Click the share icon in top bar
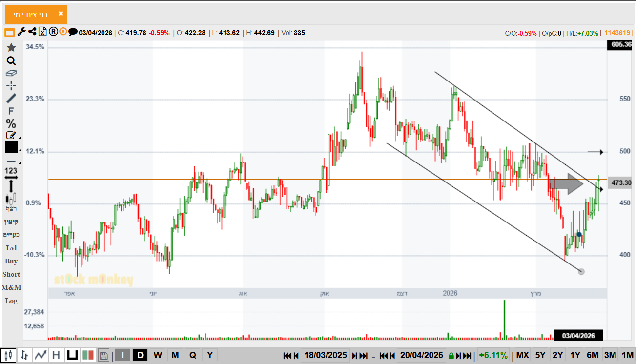Image resolution: width=636 pixels, height=364 pixels. tap(32, 32)
